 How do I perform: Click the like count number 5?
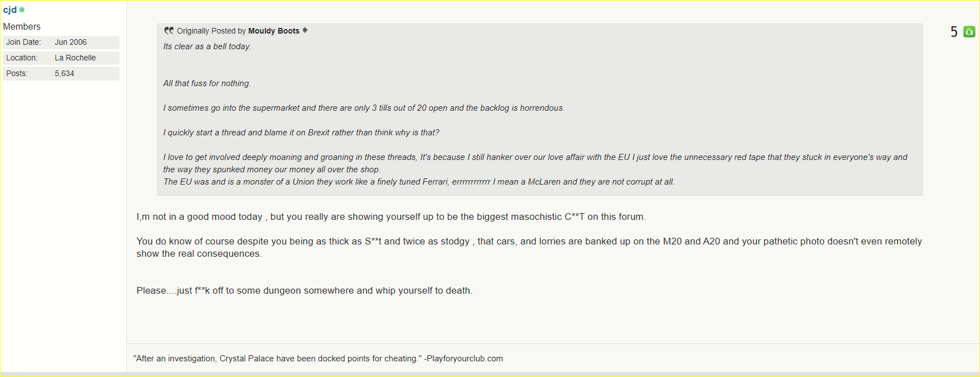tap(954, 32)
